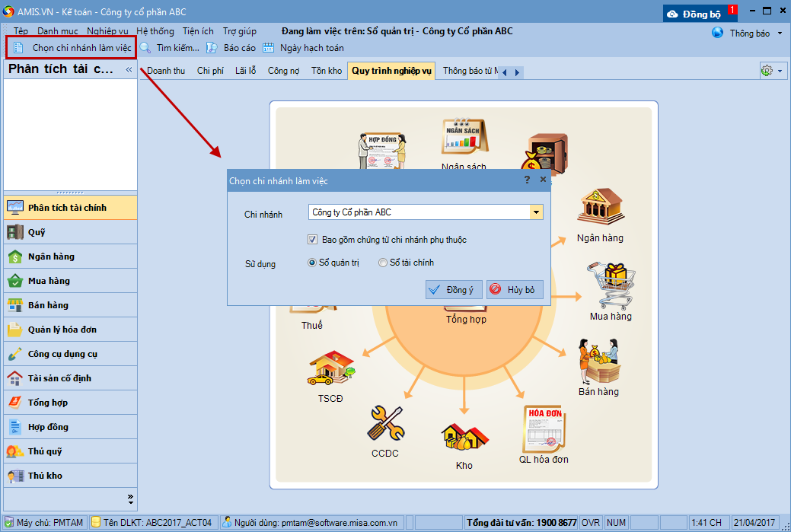This screenshot has width=791, height=532.
Task: Click the QL hóa đơn invoice icon
Action: pos(544,428)
